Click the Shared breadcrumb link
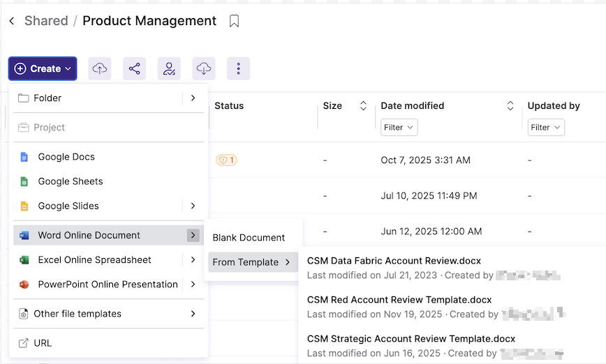 click(x=46, y=21)
